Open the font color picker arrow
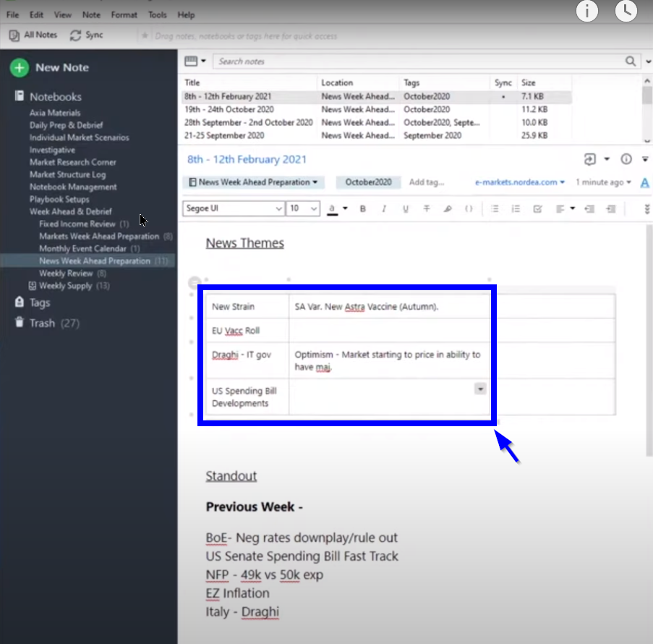The image size is (653, 644). coord(345,208)
